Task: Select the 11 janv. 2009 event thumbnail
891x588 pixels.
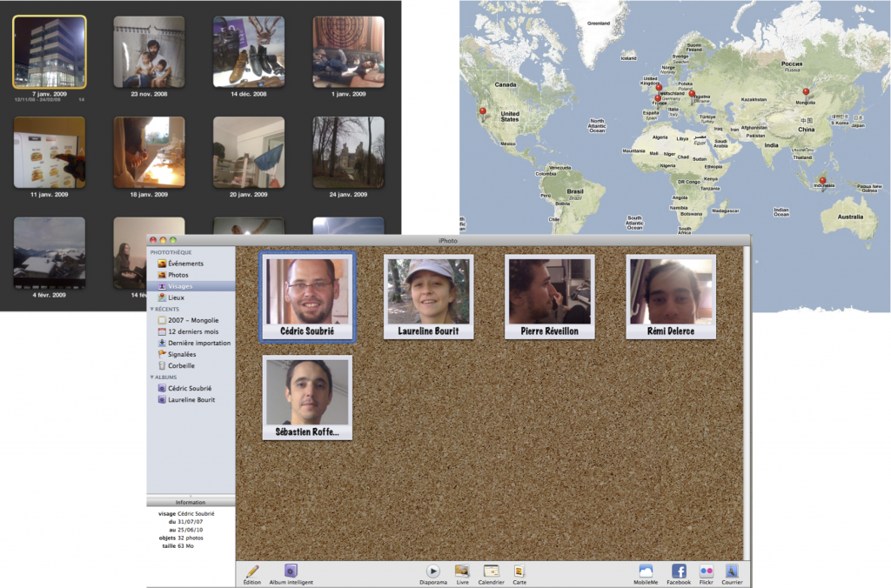Action: coord(50,152)
